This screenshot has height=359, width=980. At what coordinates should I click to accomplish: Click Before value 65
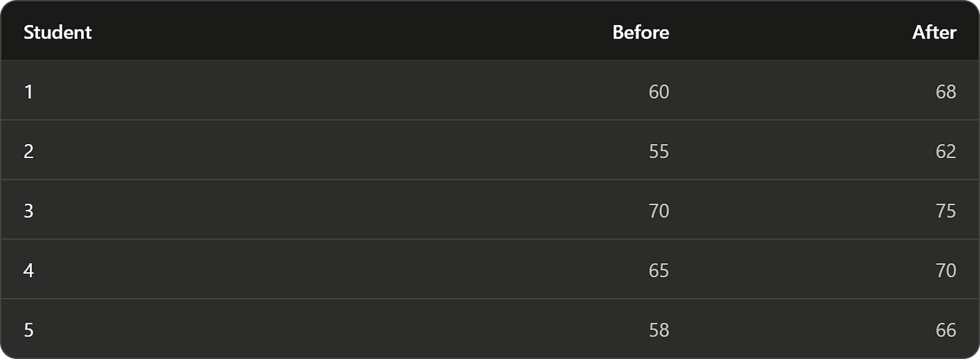tap(659, 270)
